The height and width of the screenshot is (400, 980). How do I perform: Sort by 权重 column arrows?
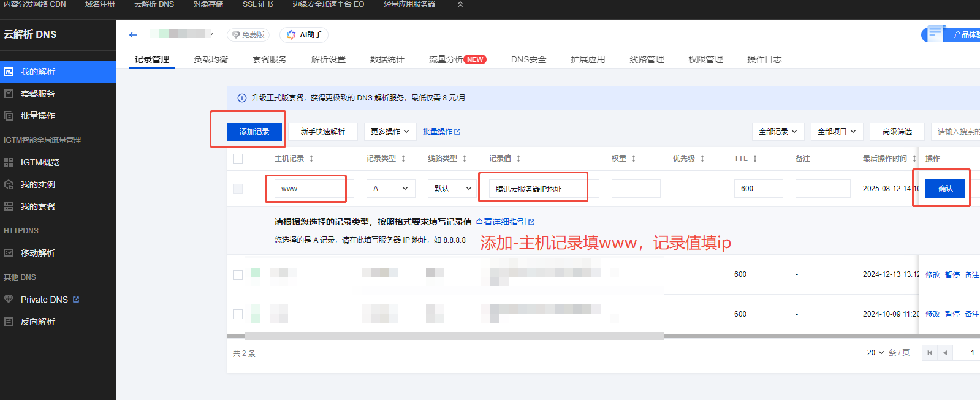click(x=634, y=159)
